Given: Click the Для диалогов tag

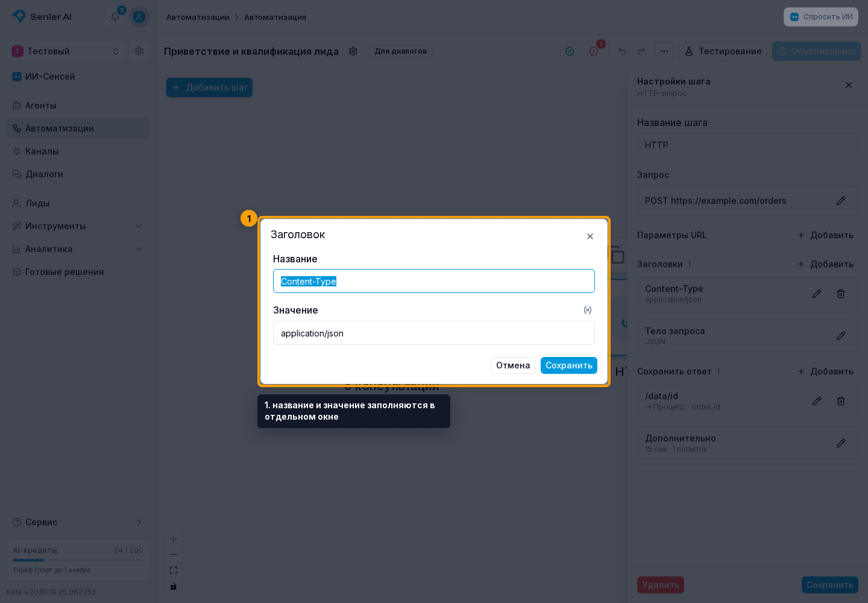Looking at the screenshot, I should [401, 51].
